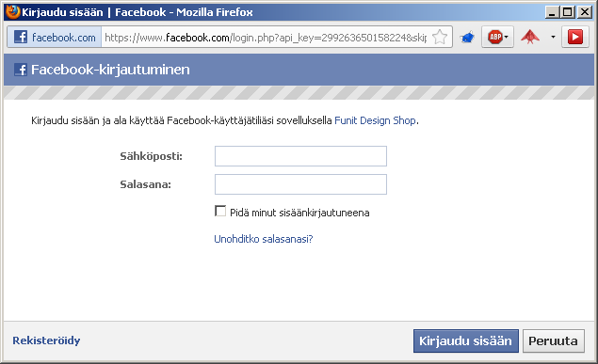Click the Peruuta cancel button
This screenshot has height=364, width=598.
pyautogui.click(x=554, y=340)
